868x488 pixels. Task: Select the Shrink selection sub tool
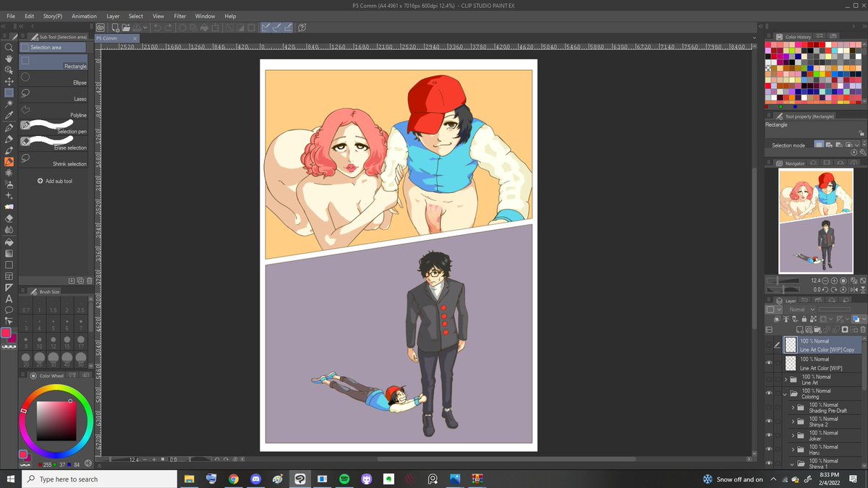click(54, 159)
